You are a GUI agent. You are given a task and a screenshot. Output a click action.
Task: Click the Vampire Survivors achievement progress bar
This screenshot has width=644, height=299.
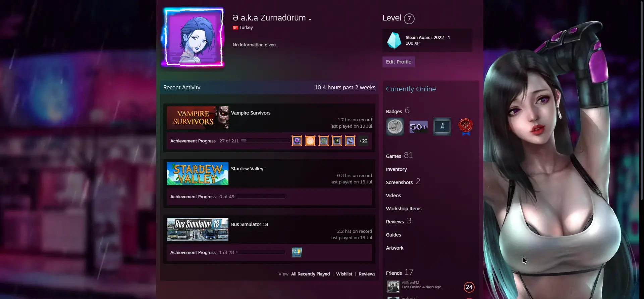(265, 141)
